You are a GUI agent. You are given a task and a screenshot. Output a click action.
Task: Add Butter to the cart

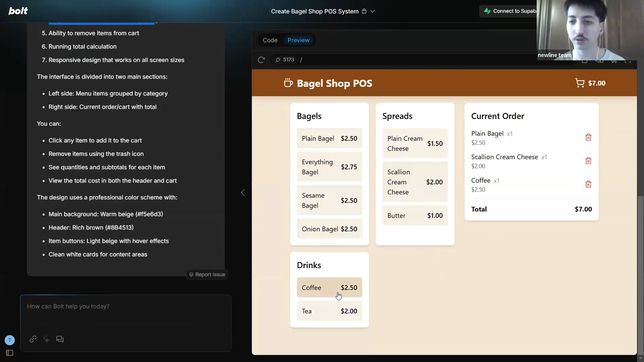[x=415, y=216]
